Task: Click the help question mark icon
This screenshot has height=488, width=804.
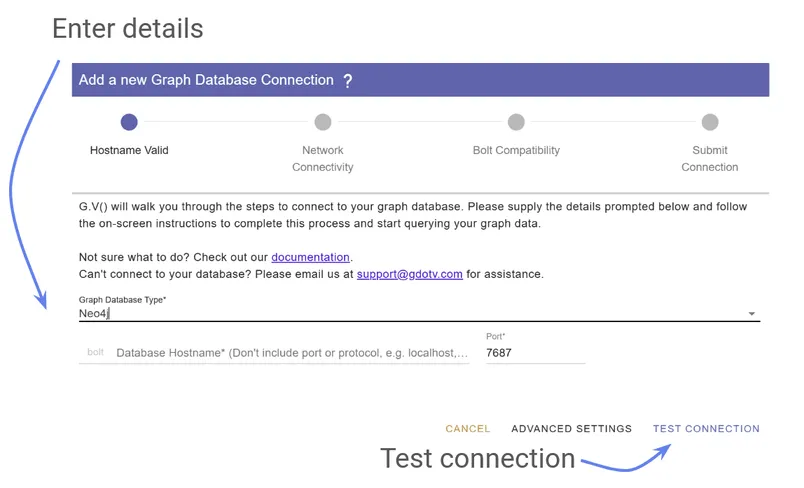Action: point(348,80)
